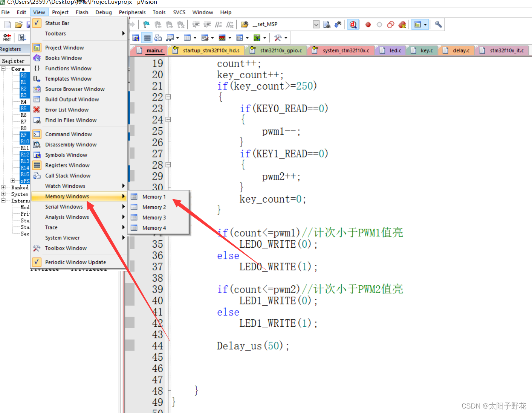The height and width of the screenshot is (413, 532).
Task: Click the Disassembly Window menu icon
Action: coord(37,145)
